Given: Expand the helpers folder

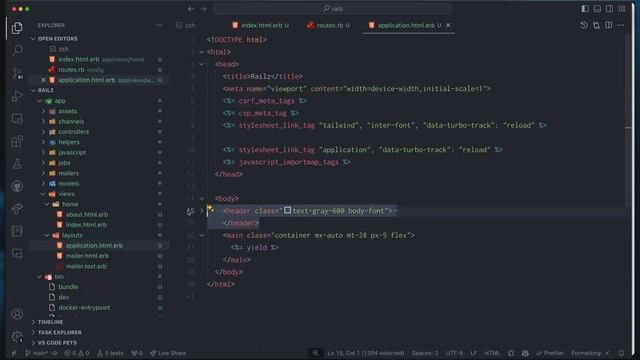Looking at the screenshot, I should (69, 142).
